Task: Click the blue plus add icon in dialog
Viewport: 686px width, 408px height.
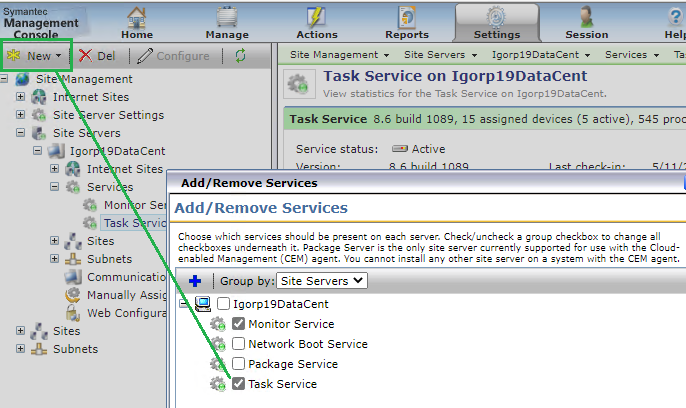Action: point(195,281)
